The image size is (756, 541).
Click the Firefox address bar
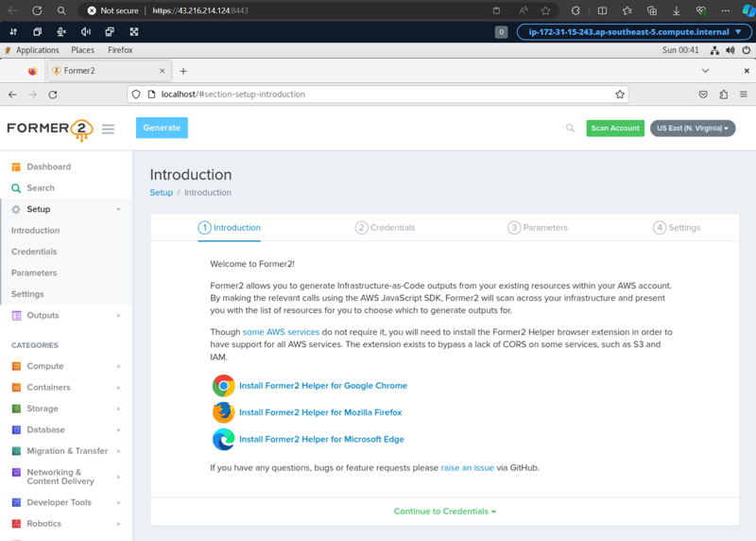coord(378,95)
